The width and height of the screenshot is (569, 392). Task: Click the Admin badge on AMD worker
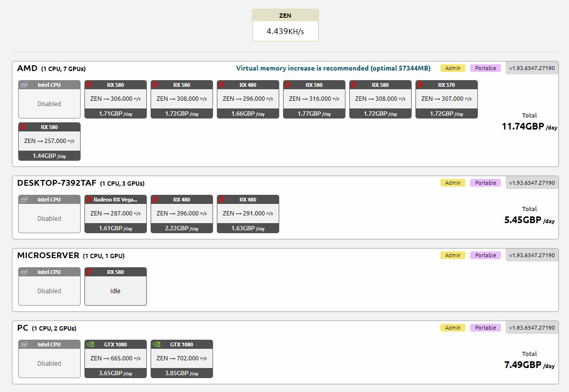tap(452, 68)
